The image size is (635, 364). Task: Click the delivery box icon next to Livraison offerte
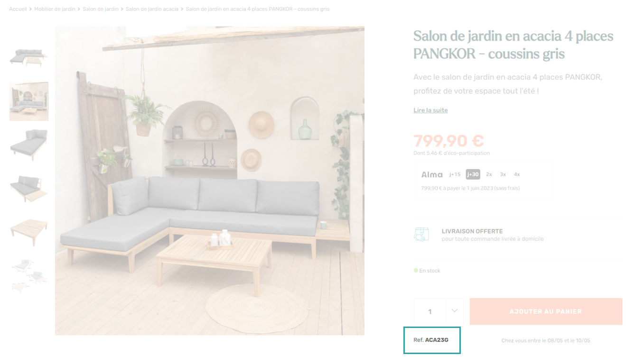(421, 235)
